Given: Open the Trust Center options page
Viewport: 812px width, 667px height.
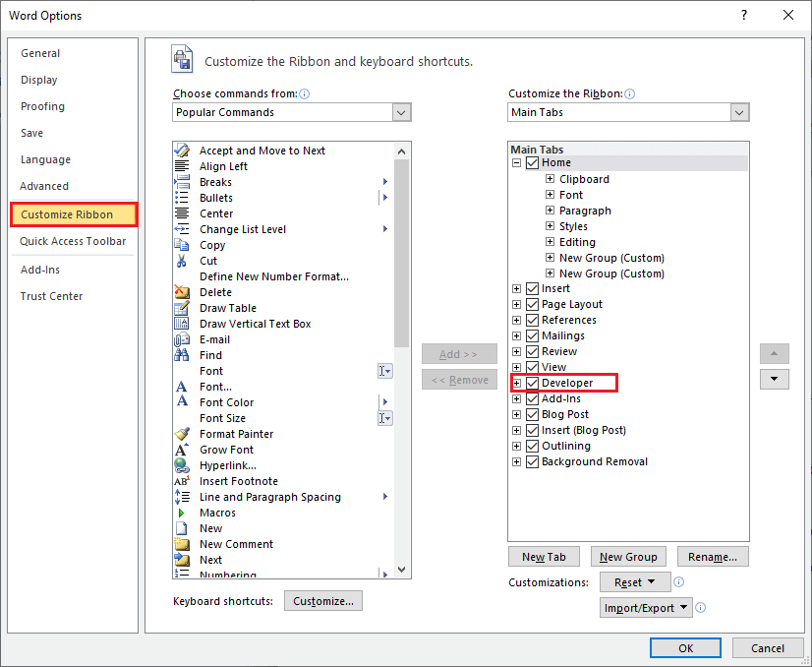Looking at the screenshot, I should click(51, 296).
